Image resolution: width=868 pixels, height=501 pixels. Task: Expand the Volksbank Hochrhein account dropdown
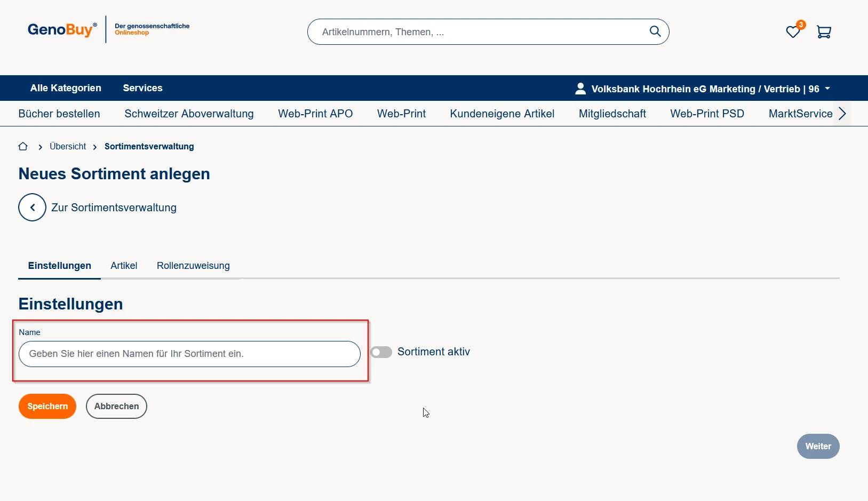827,89
